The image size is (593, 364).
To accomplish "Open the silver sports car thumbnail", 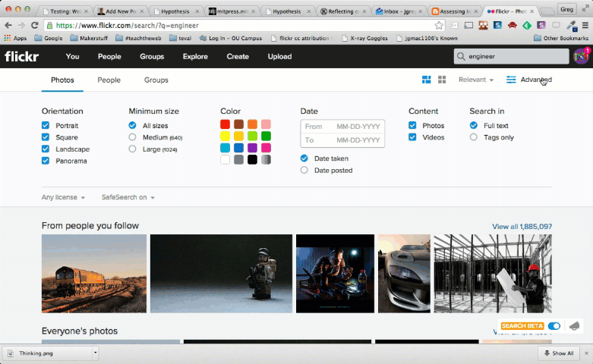I will [404, 273].
